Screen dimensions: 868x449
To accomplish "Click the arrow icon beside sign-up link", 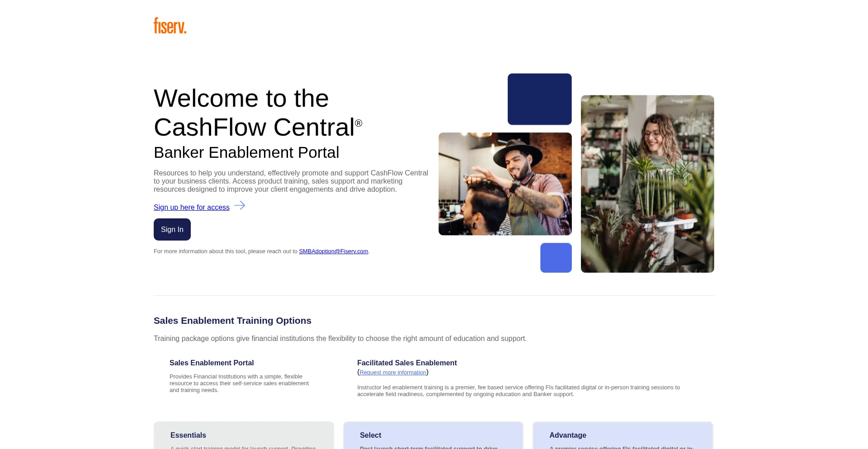I will [240, 206].
